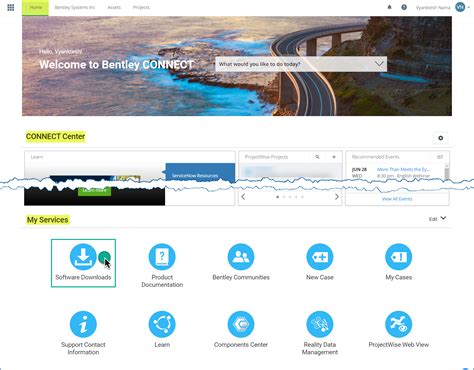
Task: Open the app launcher grid icon
Action: tap(11, 7)
